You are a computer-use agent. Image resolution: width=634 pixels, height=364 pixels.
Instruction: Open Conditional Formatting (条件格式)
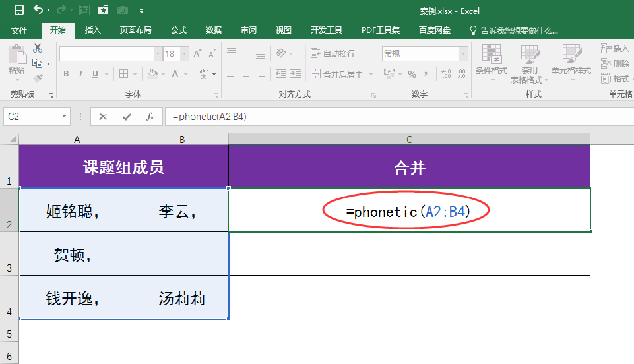(x=491, y=62)
